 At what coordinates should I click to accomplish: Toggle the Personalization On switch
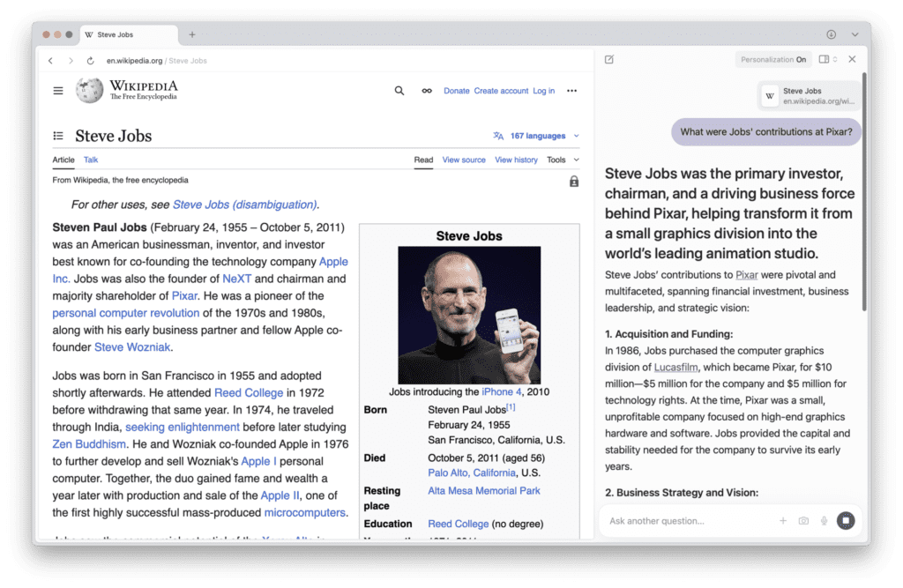(773, 59)
